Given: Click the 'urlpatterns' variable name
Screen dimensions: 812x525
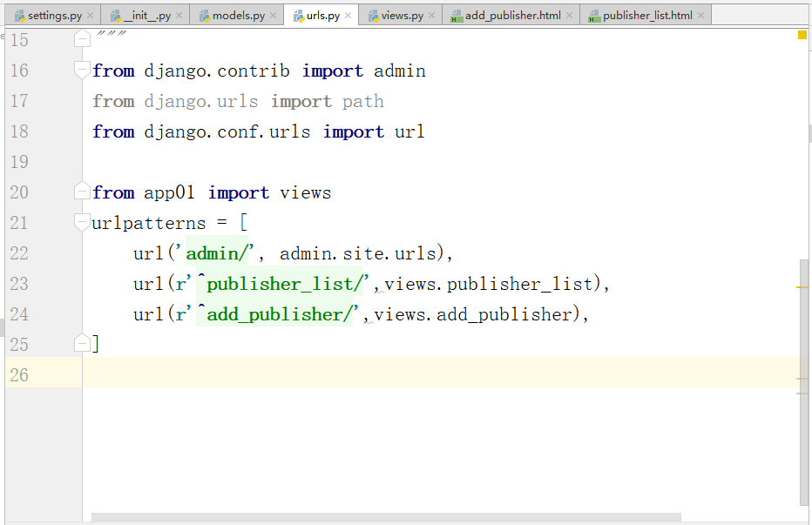Looking at the screenshot, I should 149,223.
